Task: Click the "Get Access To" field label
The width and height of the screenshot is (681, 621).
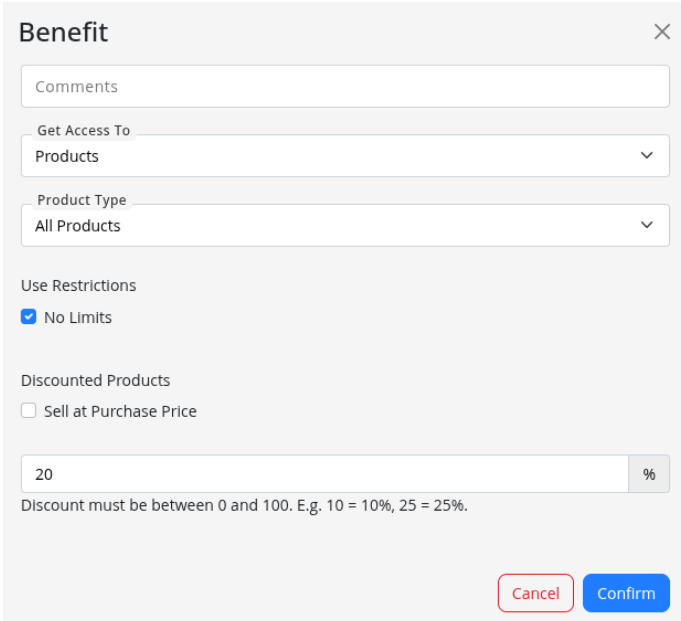Action: coord(84,131)
